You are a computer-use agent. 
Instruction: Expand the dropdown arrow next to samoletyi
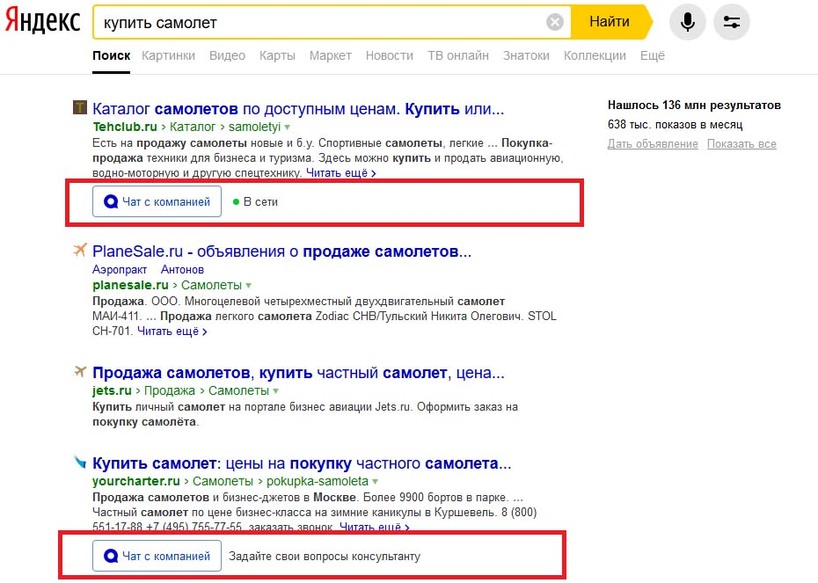click(287, 127)
